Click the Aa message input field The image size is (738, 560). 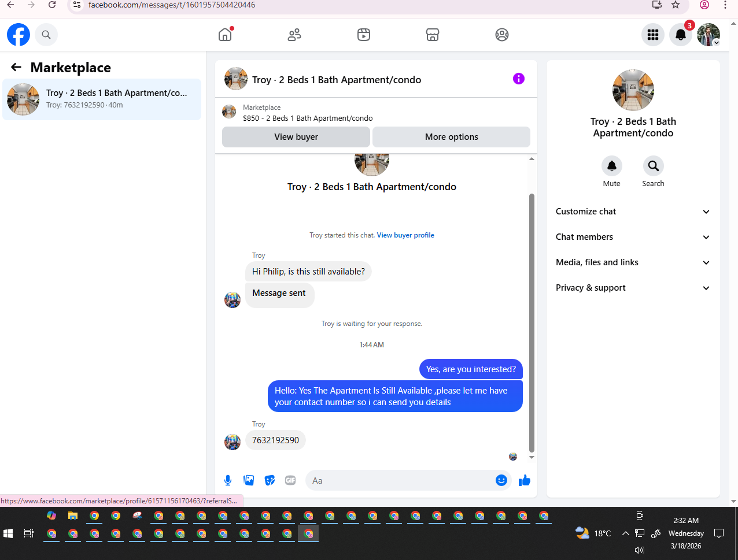[x=399, y=480]
